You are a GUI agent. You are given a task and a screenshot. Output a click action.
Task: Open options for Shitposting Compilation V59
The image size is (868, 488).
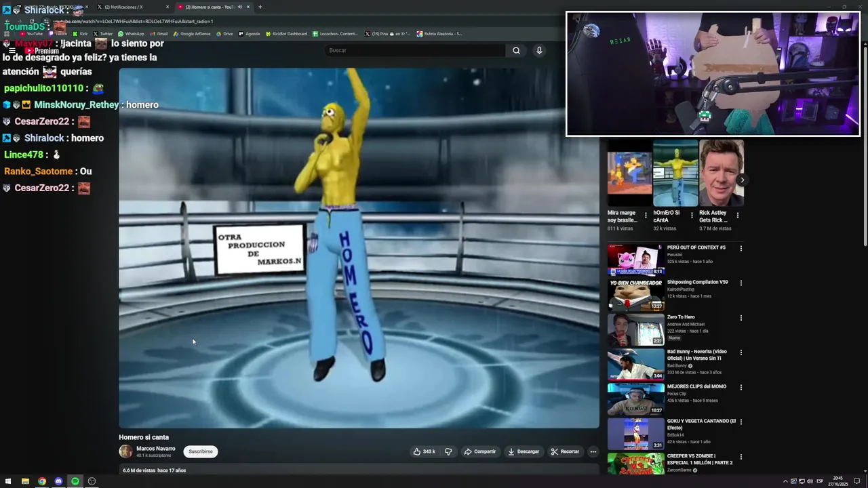click(741, 283)
